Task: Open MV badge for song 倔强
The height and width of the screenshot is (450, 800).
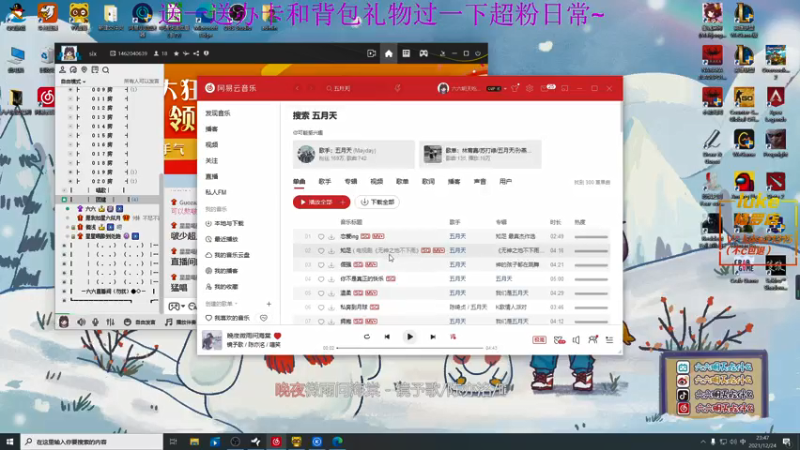Action: click(371, 265)
